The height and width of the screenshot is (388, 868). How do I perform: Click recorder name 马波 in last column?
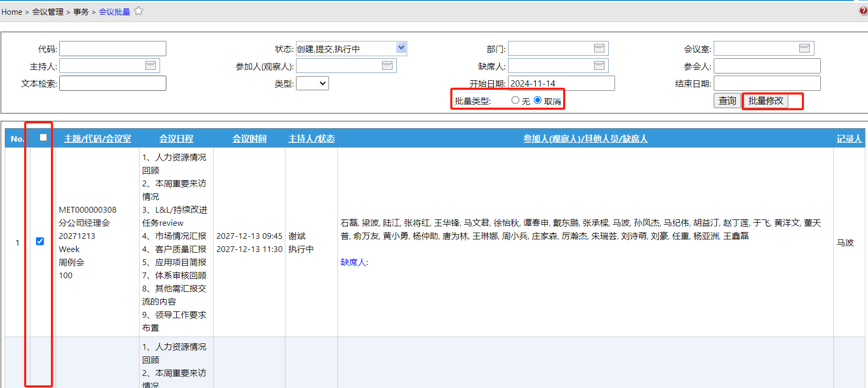[845, 243]
